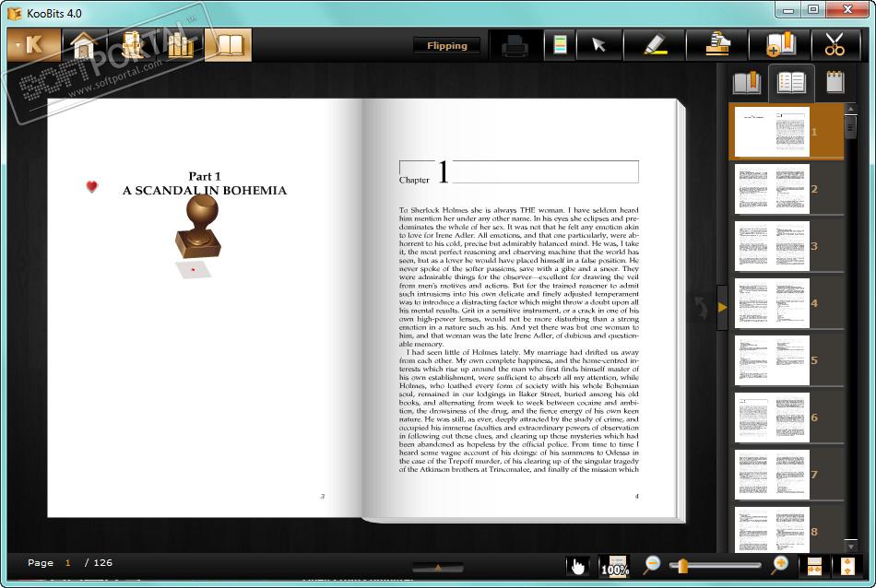Click the '/ 126' total pages text
Viewport: 876px width, 588px height.
99,563
